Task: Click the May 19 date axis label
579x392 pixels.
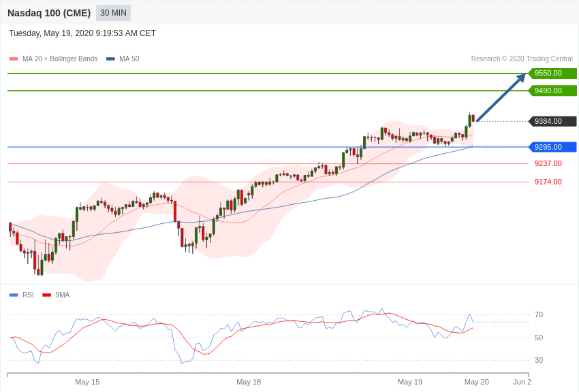Action: [410, 382]
